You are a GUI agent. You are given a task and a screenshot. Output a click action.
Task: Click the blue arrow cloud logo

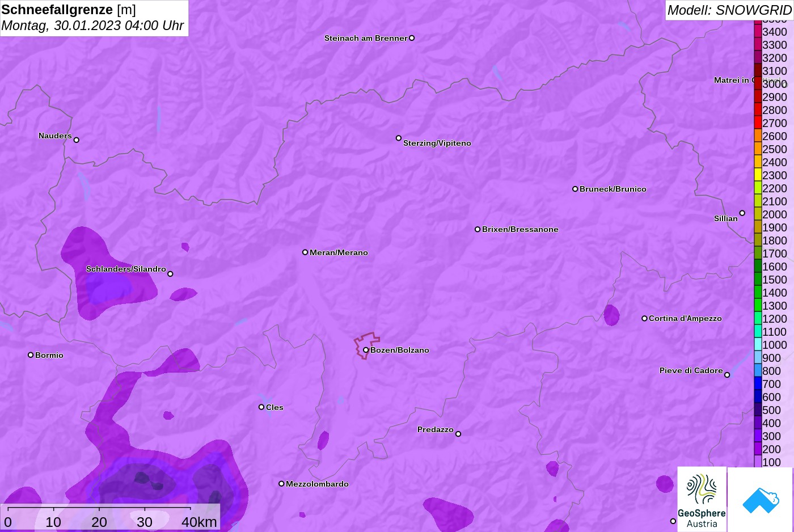coord(761,500)
